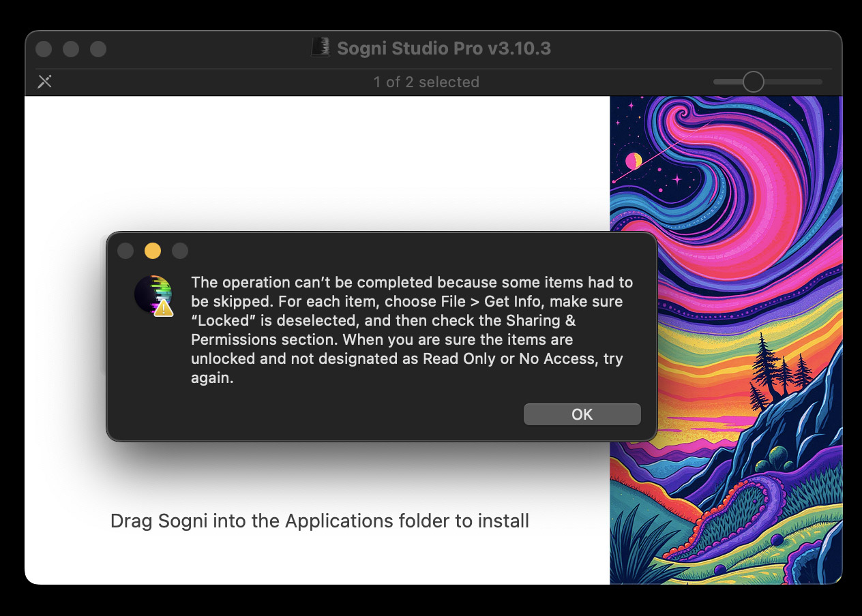Click the Sogni app icon in the alert
Viewport: 862px width, 616px height.
(152, 294)
